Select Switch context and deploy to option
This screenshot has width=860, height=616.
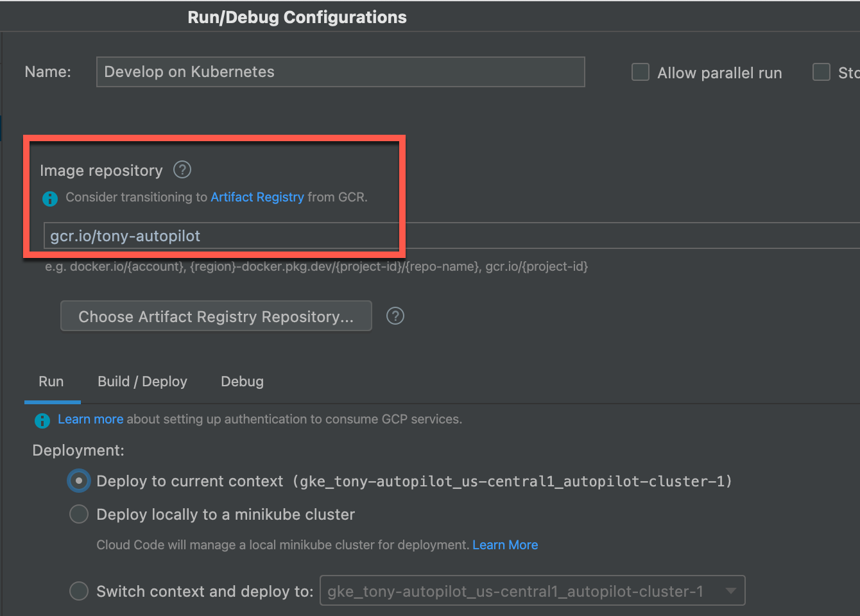pyautogui.click(x=79, y=591)
